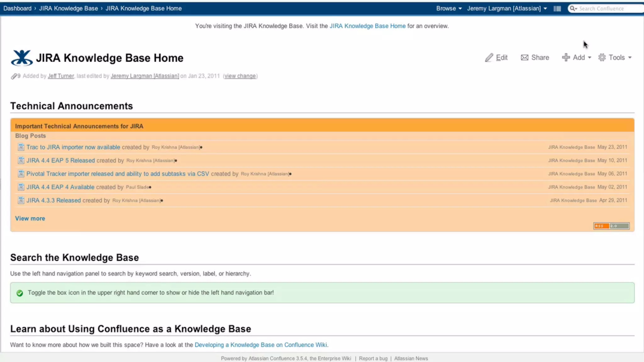644x362 pixels.
Task: Click blog icon beside JIRA 4.3.3 Released
Action: click(21, 200)
